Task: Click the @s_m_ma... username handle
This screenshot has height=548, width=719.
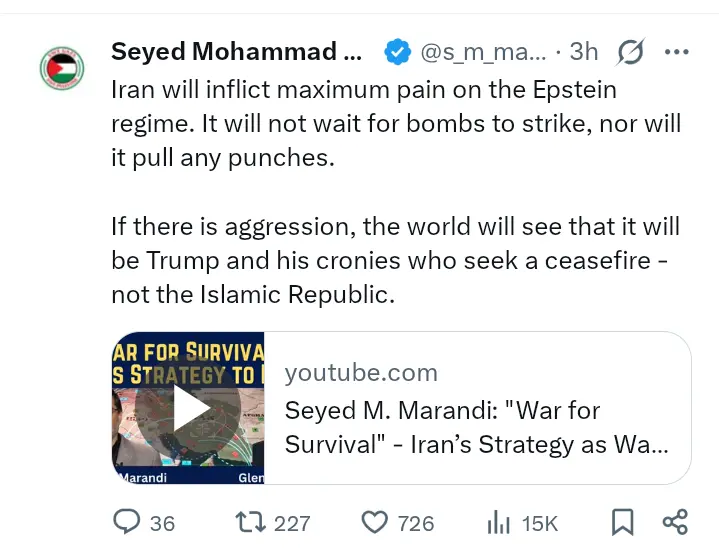Action: tap(484, 51)
